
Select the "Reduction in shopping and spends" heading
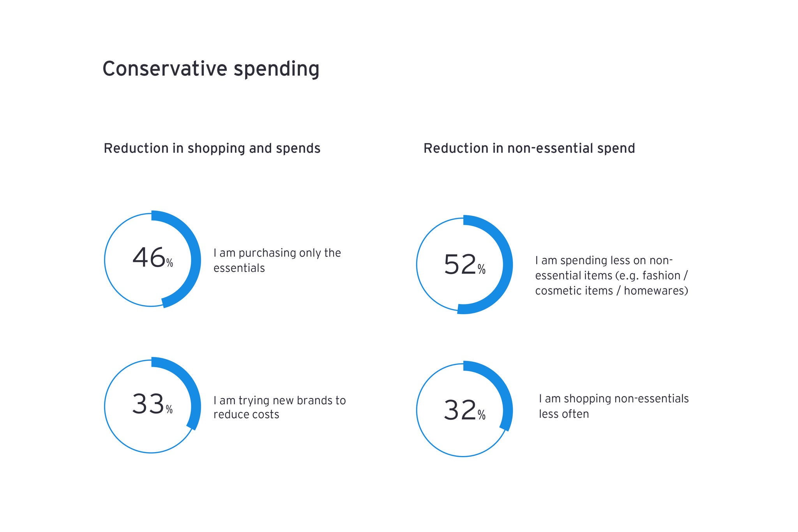[212, 148]
